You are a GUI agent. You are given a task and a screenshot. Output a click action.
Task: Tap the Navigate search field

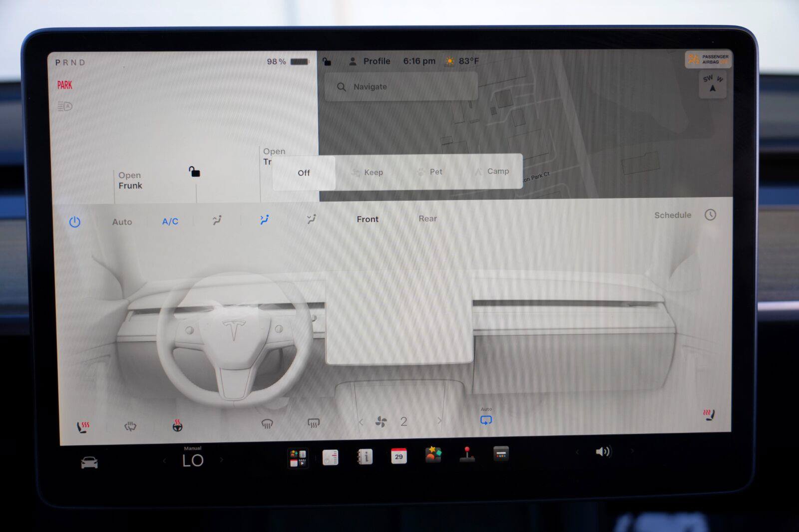(401, 87)
